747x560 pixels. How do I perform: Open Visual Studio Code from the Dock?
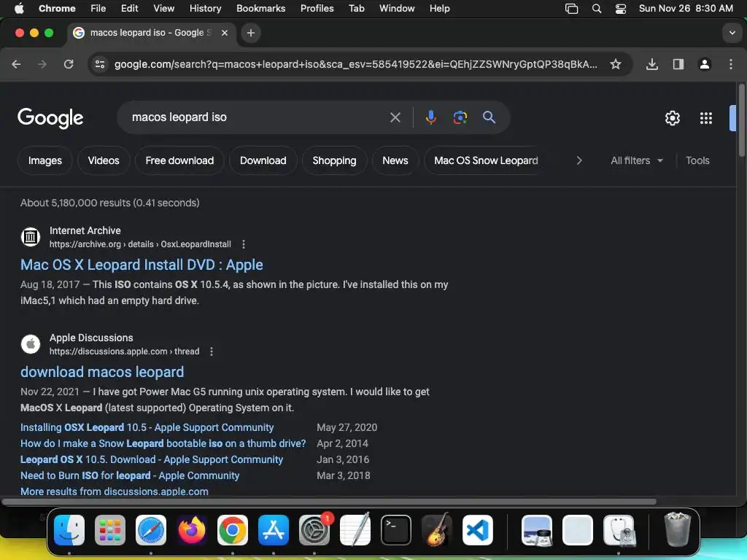(478, 529)
